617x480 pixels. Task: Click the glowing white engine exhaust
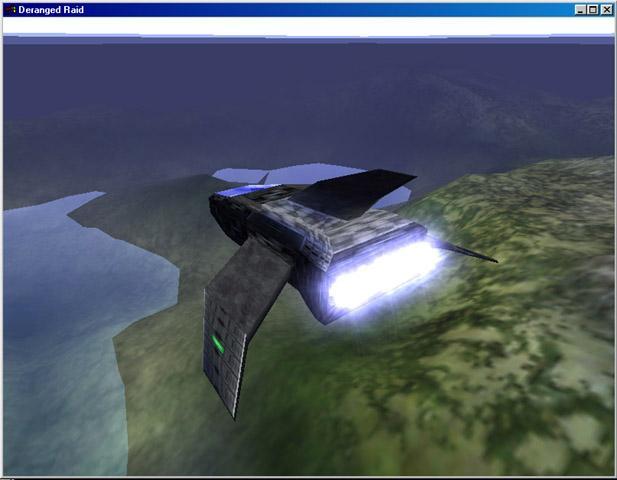[x=384, y=277]
